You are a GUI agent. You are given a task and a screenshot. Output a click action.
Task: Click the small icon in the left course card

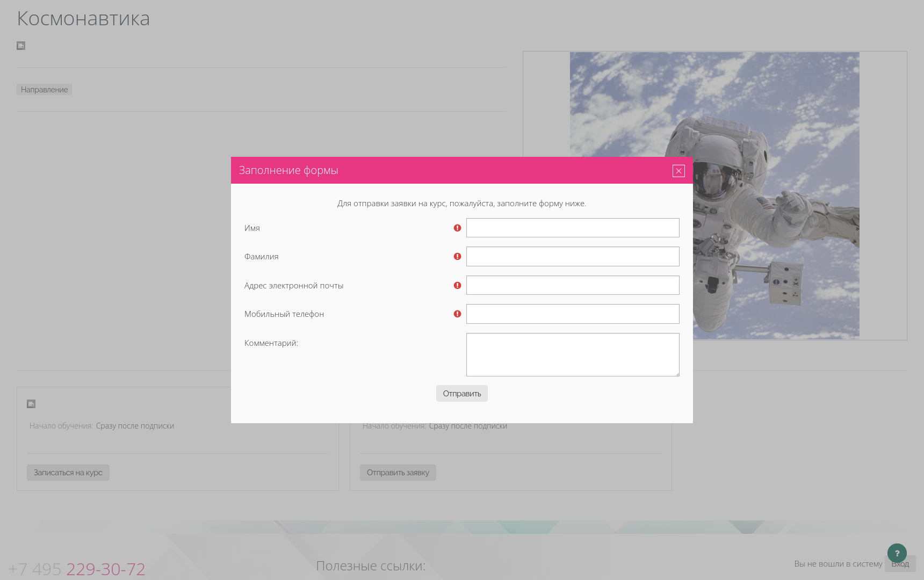pyautogui.click(x=31, y=404)
